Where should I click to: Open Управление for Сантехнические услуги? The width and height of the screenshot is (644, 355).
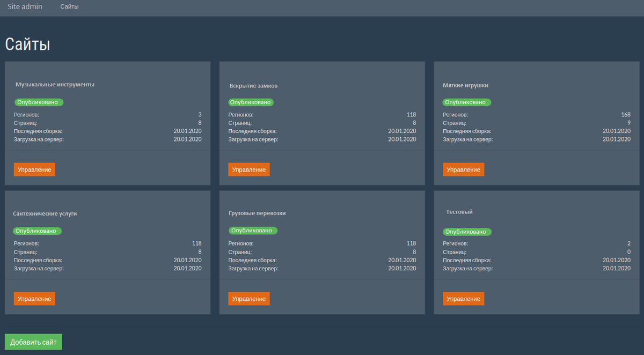coord(34,299)
